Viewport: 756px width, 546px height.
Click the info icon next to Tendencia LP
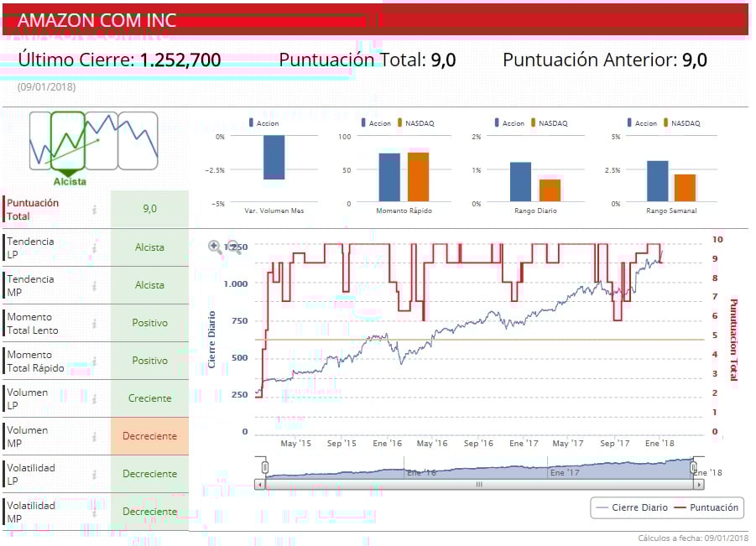[95, 247]
